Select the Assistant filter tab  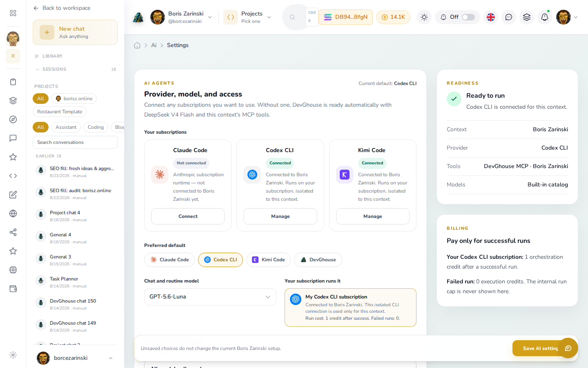click(x=66, y=127)
